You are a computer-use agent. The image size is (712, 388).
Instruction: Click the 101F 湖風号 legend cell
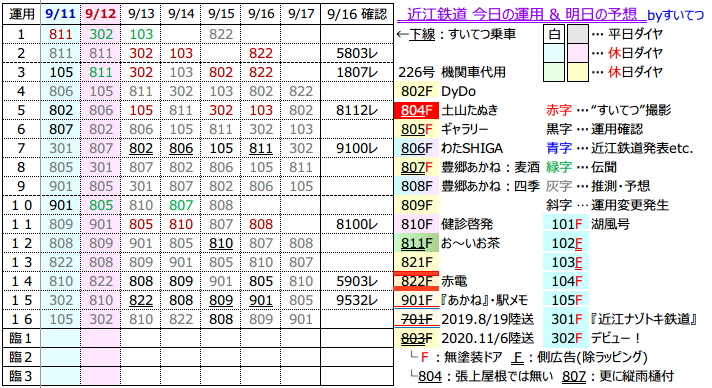(566, 224)
